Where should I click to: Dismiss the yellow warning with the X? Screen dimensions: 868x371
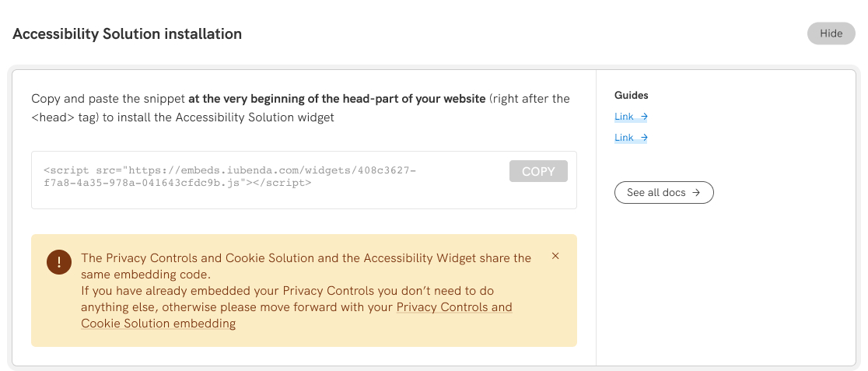tap(555, 256)
